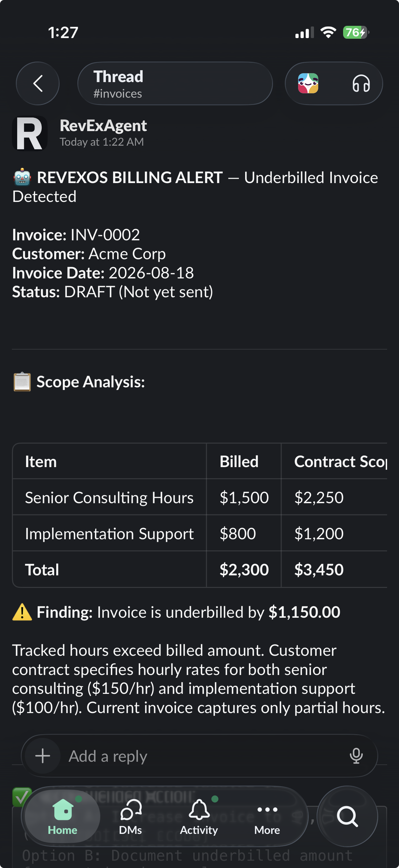Tap the back arrow button
399x868 pixels.
click(x=38, y=83)
